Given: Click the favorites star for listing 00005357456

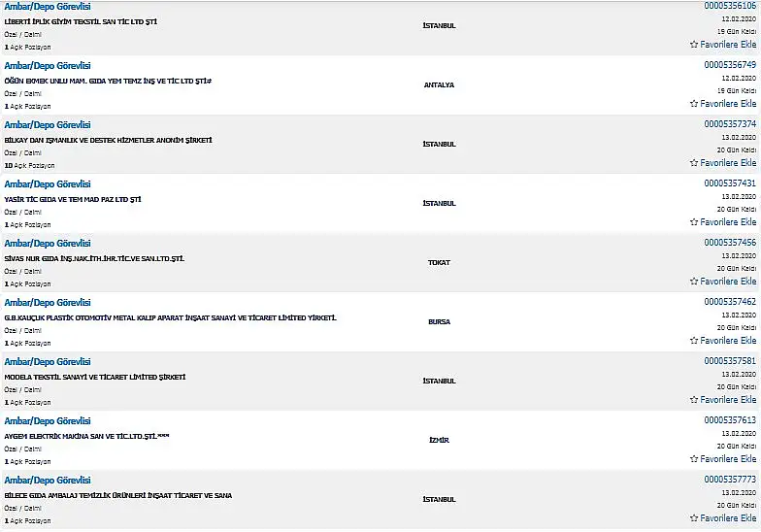Looking at the screenshot, I should [x=694, y=282].
